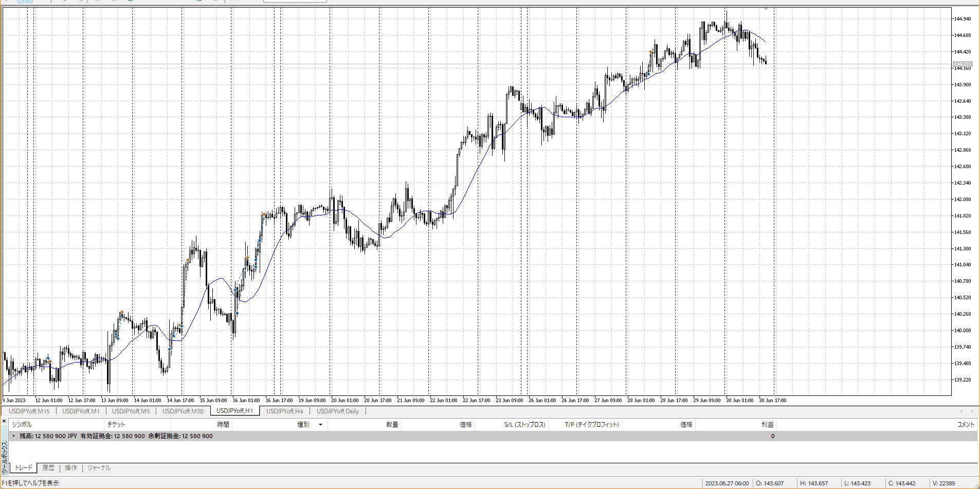Click the S/L (ストップロス) column header
This screenshot has height=489, width=980.
524,425
